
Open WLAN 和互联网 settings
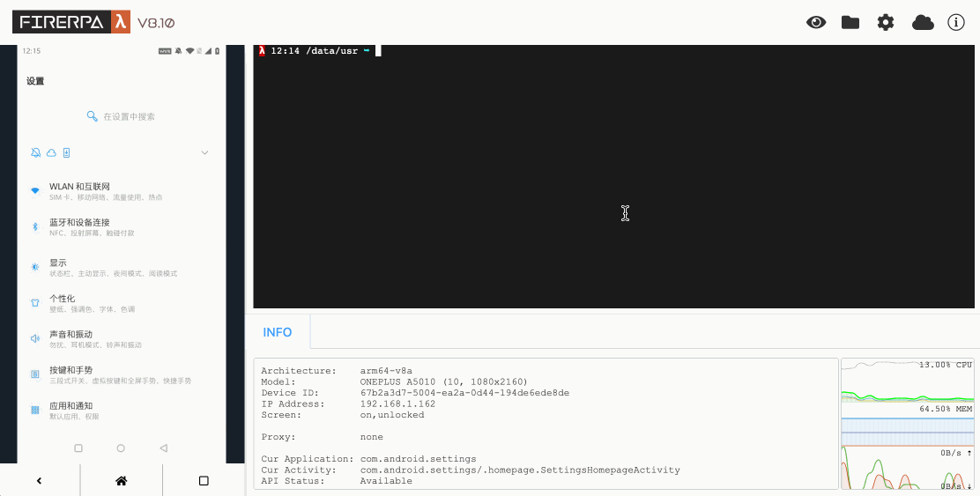106,191
